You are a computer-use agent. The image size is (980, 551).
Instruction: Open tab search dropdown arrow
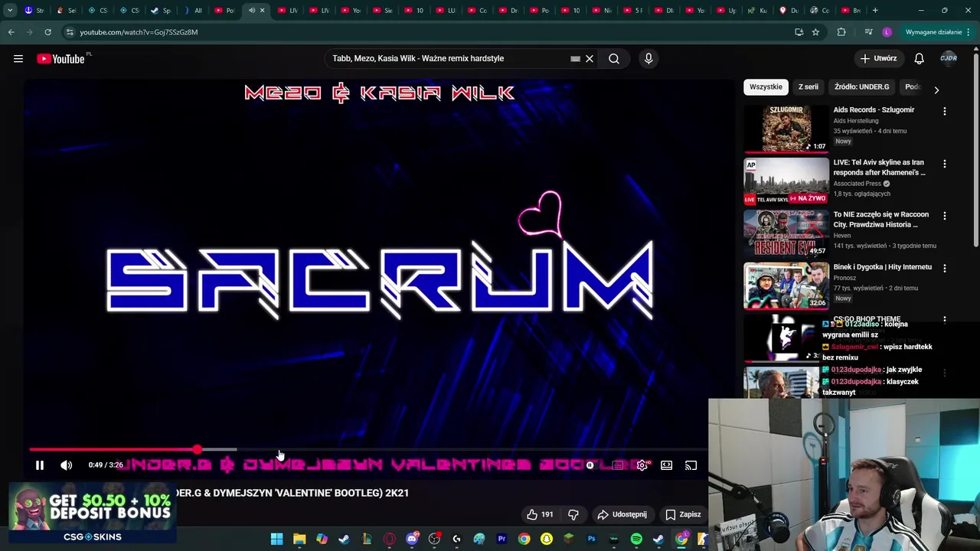point(10,11)
